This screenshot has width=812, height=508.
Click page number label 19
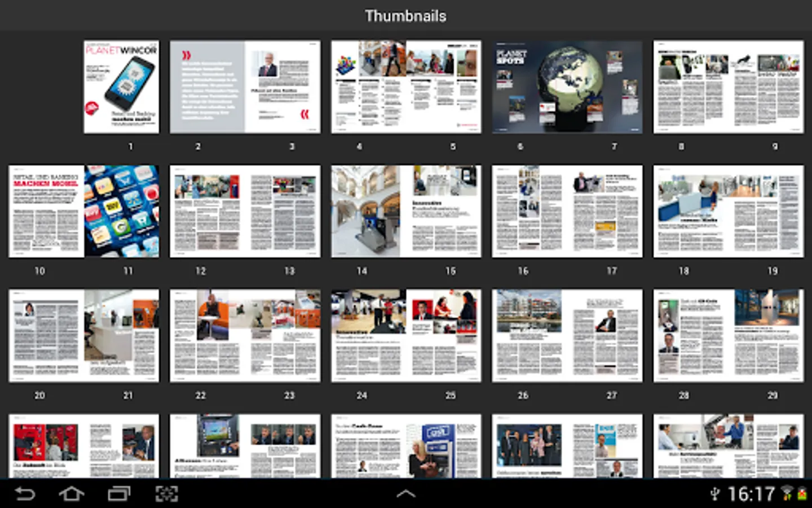[773, 271]
